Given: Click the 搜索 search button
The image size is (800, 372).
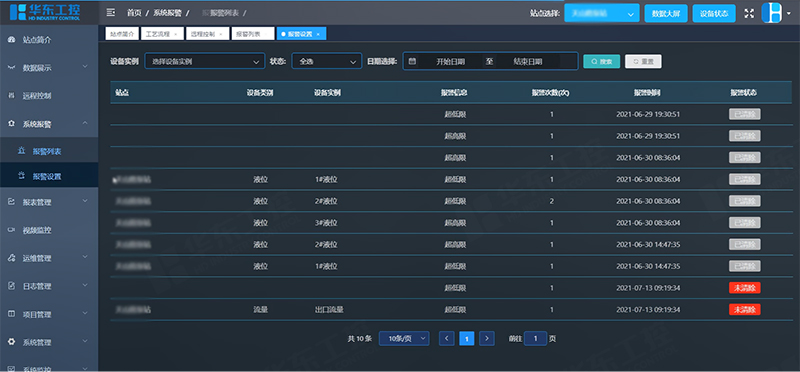Looking at the screenshot, I should [602, 61].
